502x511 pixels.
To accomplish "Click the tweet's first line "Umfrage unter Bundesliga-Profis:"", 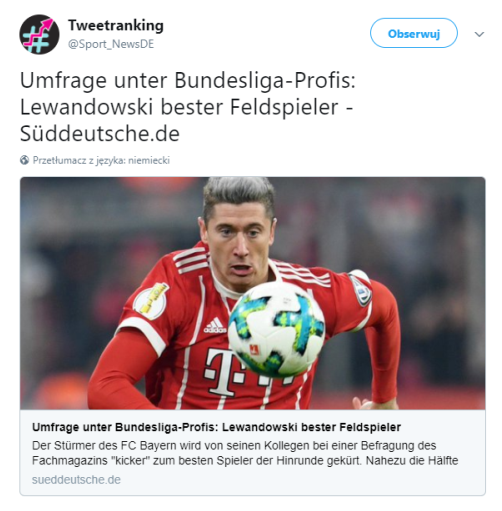I will (x=188, y=81).
